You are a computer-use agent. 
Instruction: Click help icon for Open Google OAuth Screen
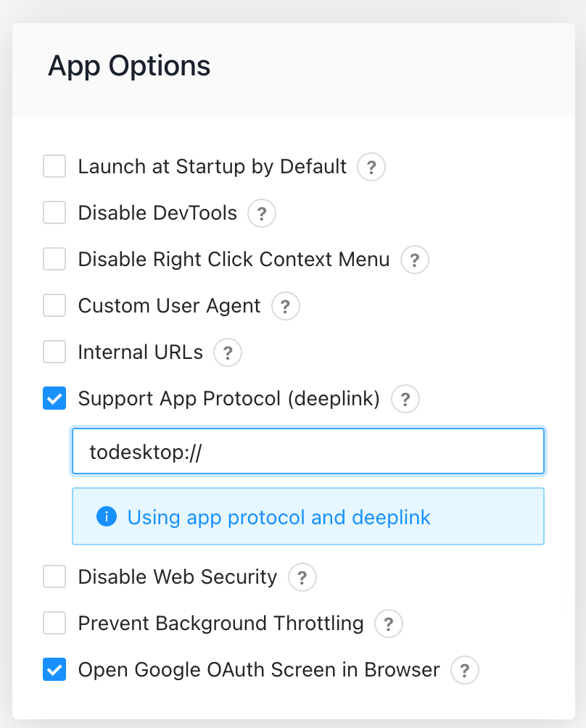click(x=464, y=670)
